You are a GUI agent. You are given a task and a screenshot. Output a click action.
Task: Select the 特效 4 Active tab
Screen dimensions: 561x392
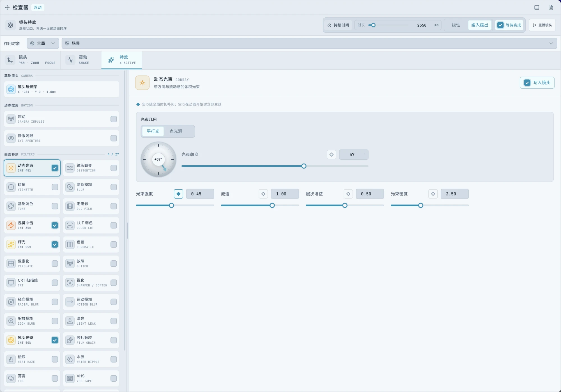(x=121, y=60)
